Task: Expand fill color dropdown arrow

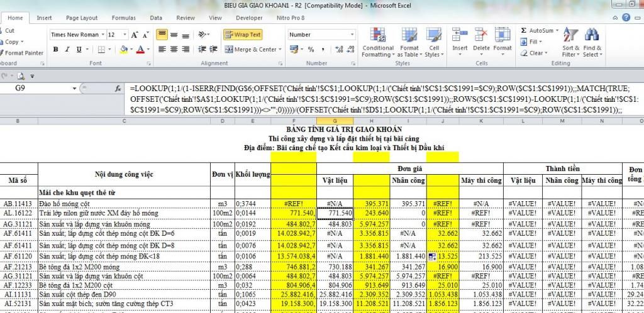Action: [131, 49]
